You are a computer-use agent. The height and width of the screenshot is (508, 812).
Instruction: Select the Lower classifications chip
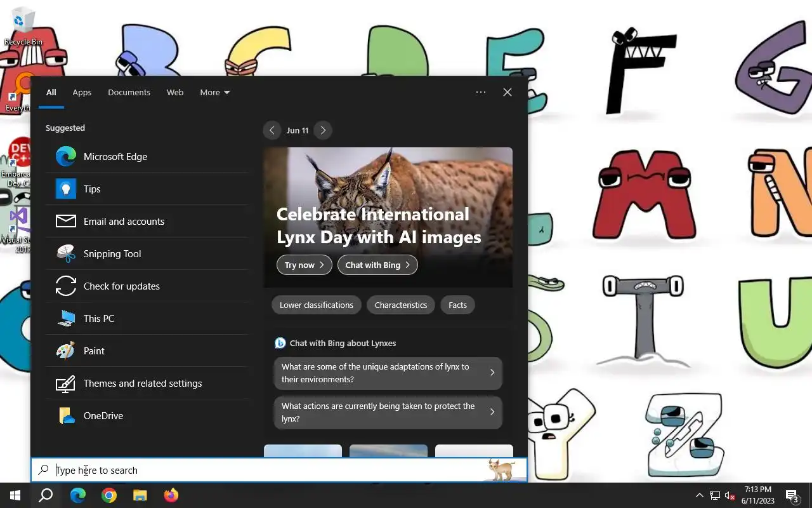(x=317, y=305)
